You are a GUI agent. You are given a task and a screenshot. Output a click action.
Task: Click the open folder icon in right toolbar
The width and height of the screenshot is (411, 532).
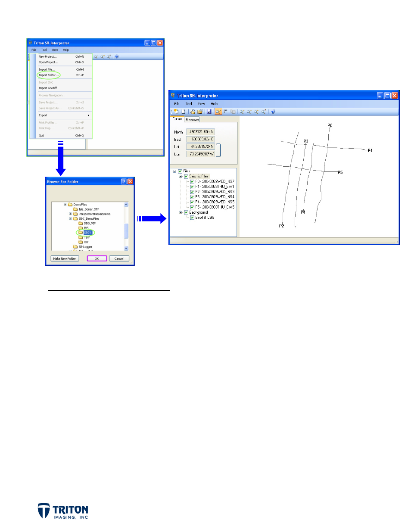click(x=200, y=112)
